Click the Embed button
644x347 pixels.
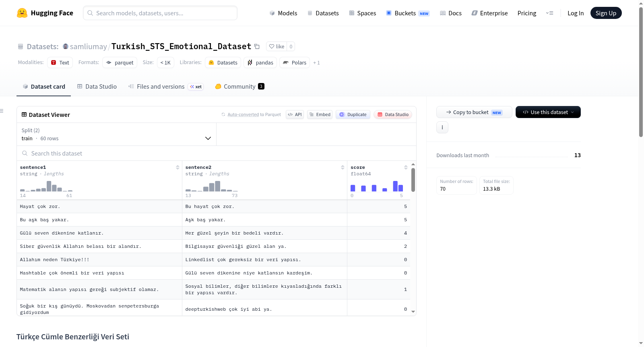click(x=320, y=114)
